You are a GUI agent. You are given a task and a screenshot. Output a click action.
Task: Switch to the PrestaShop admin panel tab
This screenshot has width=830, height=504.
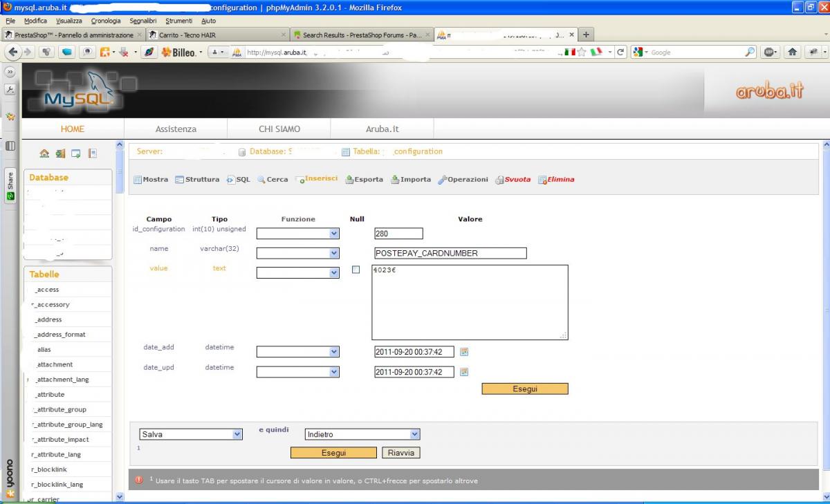73,35
